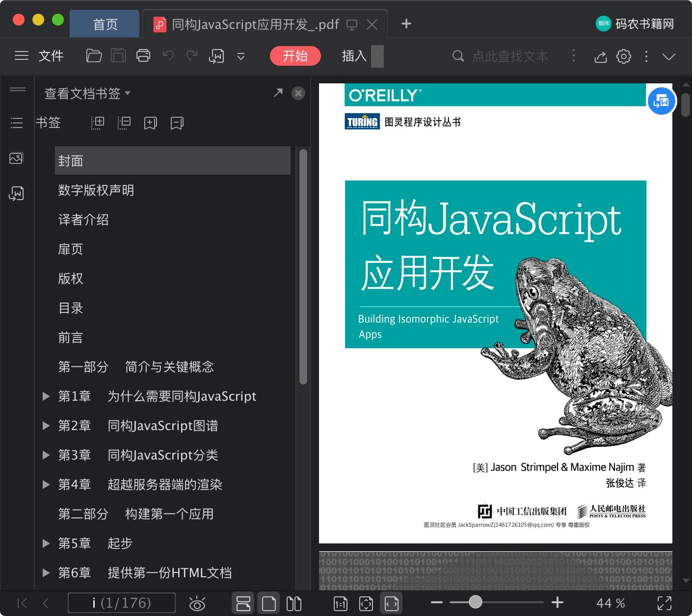
Task: Go to the first page
Action: point(22,603)
